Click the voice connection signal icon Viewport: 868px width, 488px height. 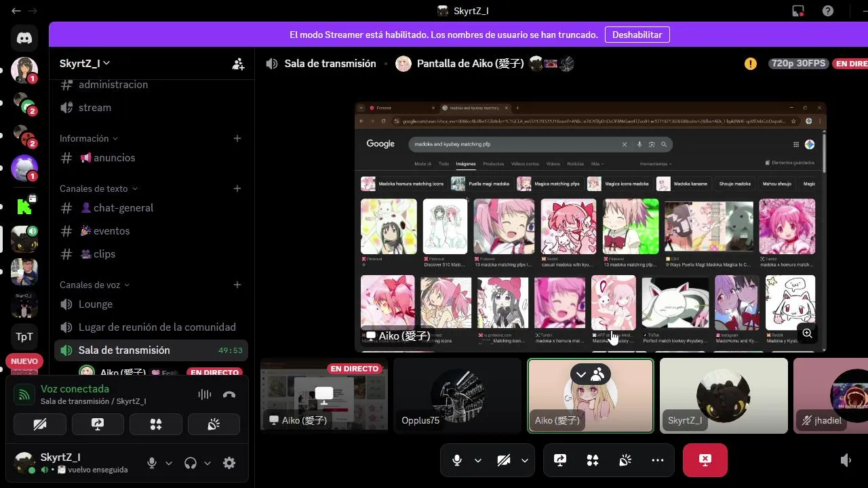(x=24, y=394)
